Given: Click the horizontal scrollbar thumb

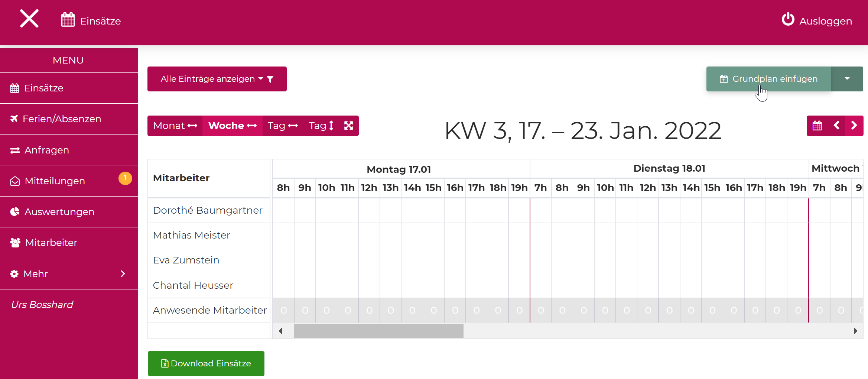Looking at the screenshot, I should tap(378, 331).
